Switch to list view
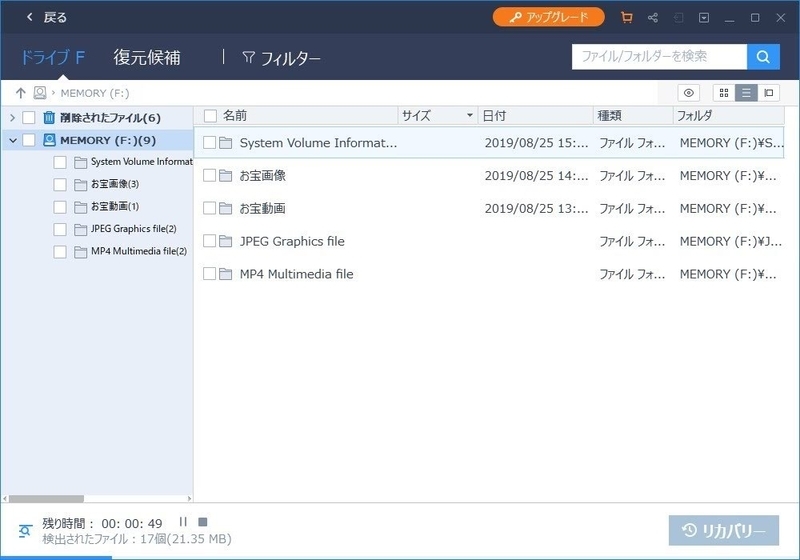Image resolution: width=800 pixels, height=560 pixels. click(746, 93)
